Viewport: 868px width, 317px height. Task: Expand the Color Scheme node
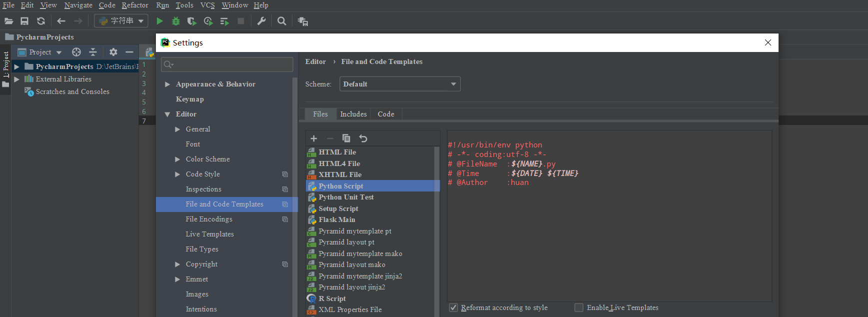pos(177,159)
